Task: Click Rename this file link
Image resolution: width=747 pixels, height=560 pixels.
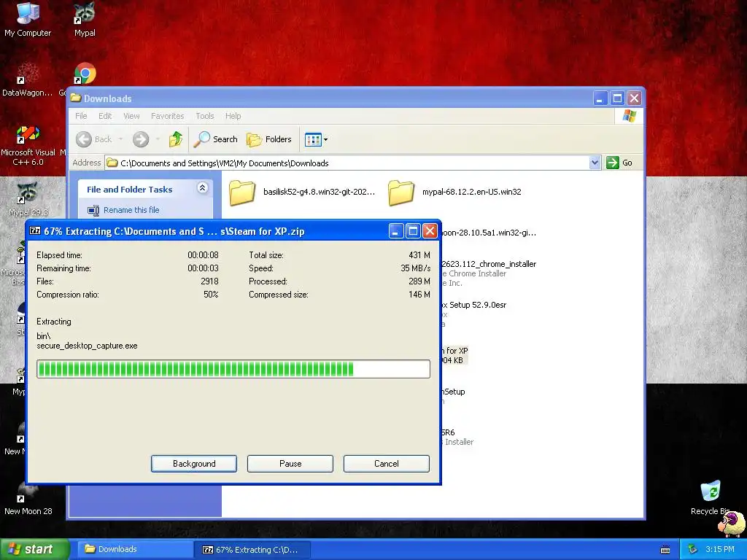Action: pos(131,210)
